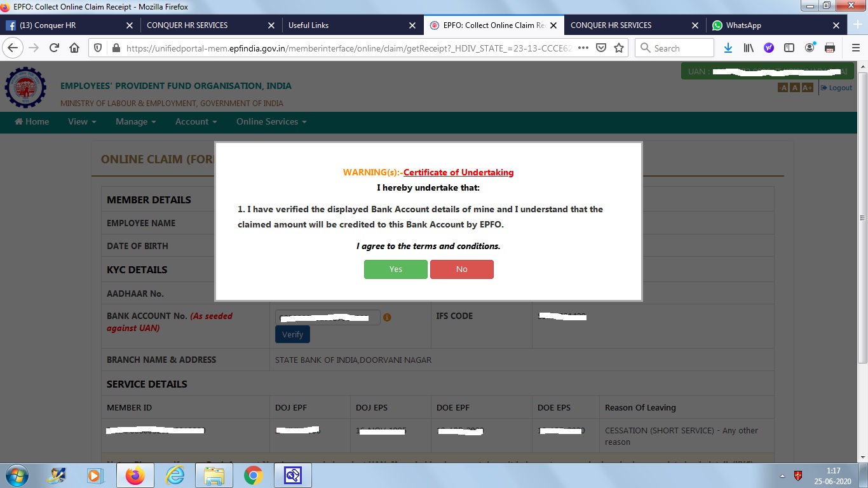Open the Firefox home page icon
The image size is (868, 488).
(x=74, y=48)
